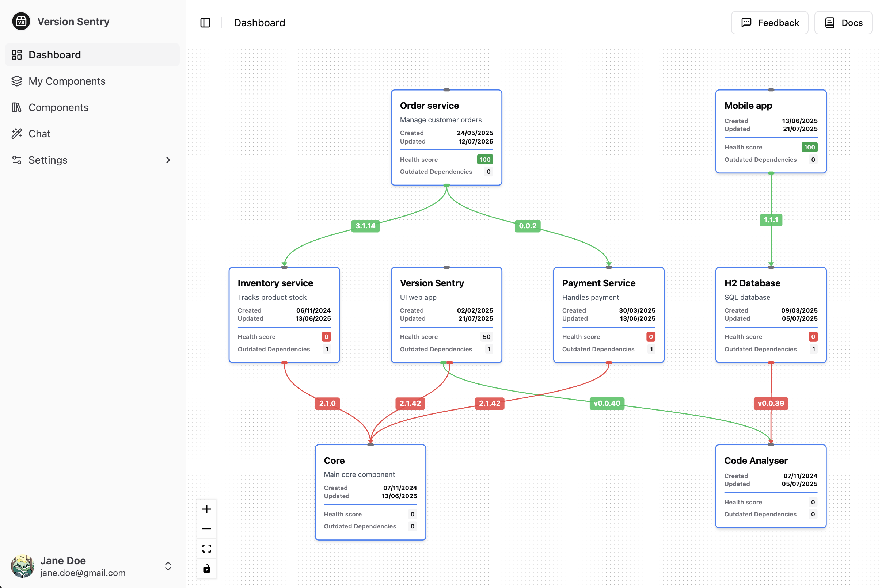Open the Docs button
882x588 pixels.
tap(843, 23)
